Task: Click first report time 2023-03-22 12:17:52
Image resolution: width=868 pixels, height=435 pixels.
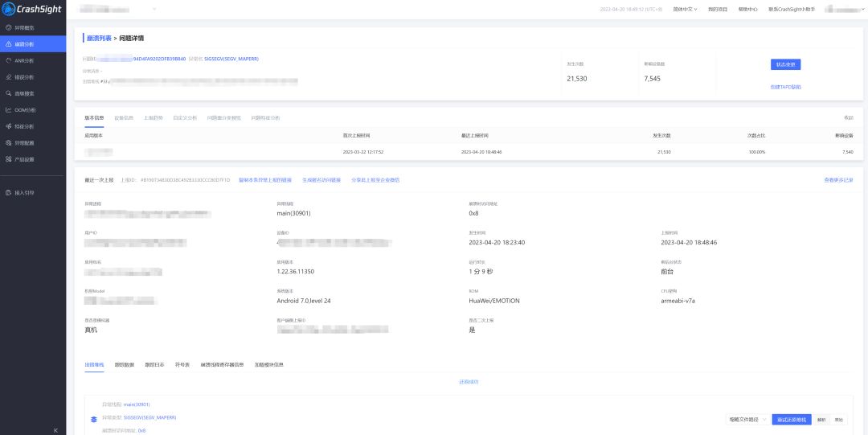Action: click(363, 152)
